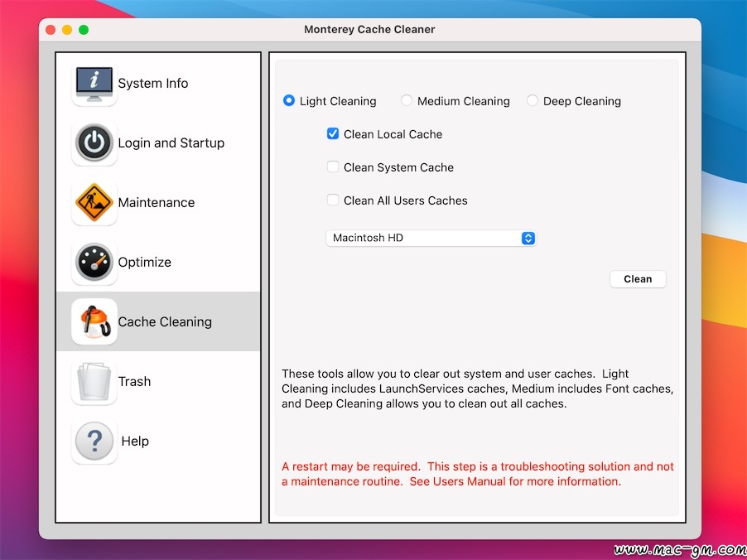Viewport: 747px width, 560px height.
Task: Click the red restart warning text
Action: tap(478, 474)
